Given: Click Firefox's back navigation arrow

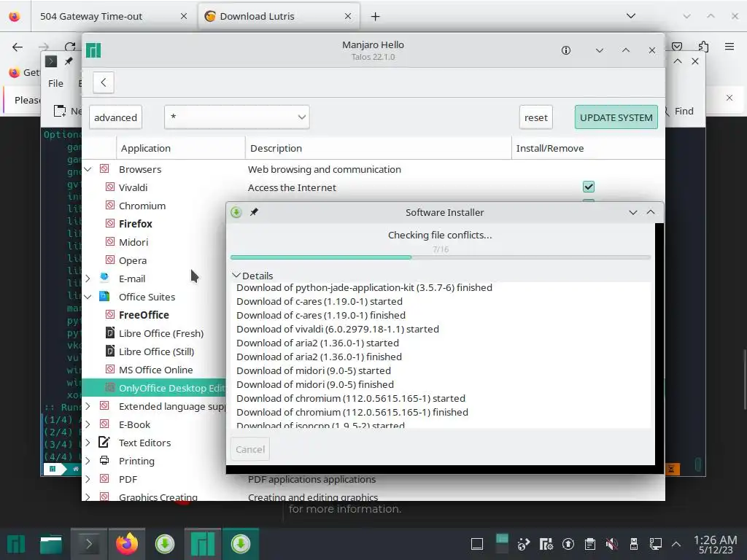Looking at the screenshot, I should point(18,47).
